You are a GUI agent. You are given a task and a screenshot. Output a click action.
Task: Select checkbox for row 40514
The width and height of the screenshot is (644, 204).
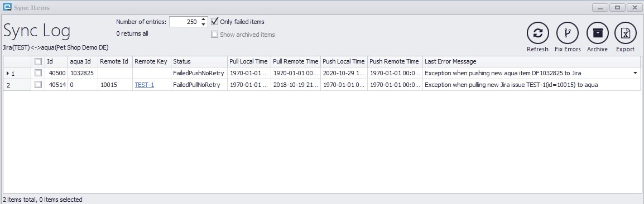coord(38,85)
